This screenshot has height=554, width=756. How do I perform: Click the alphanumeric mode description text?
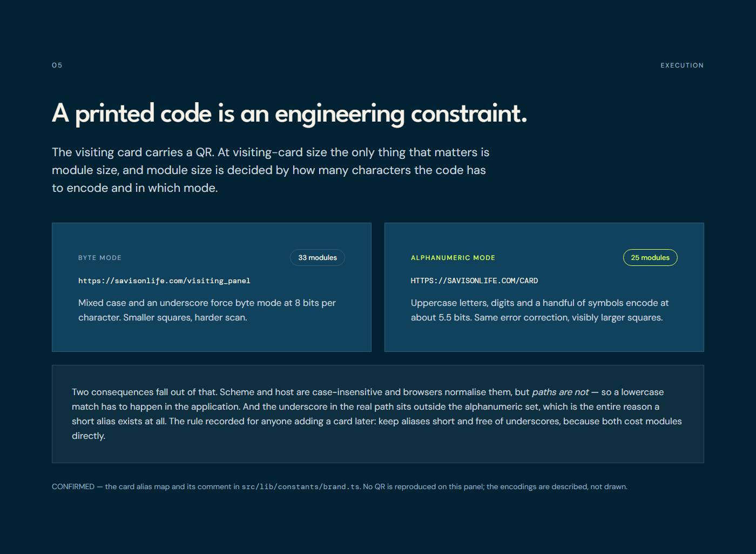tap(540, 310)
